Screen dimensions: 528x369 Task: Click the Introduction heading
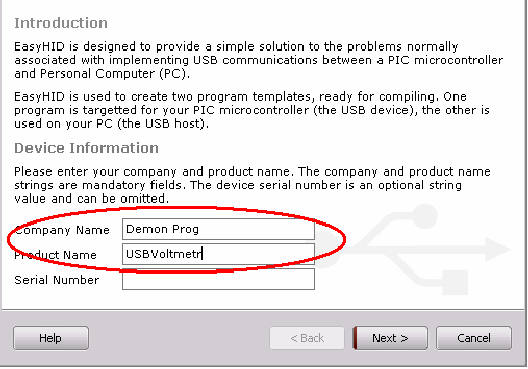pyautogui.click(x=61, y=23)
